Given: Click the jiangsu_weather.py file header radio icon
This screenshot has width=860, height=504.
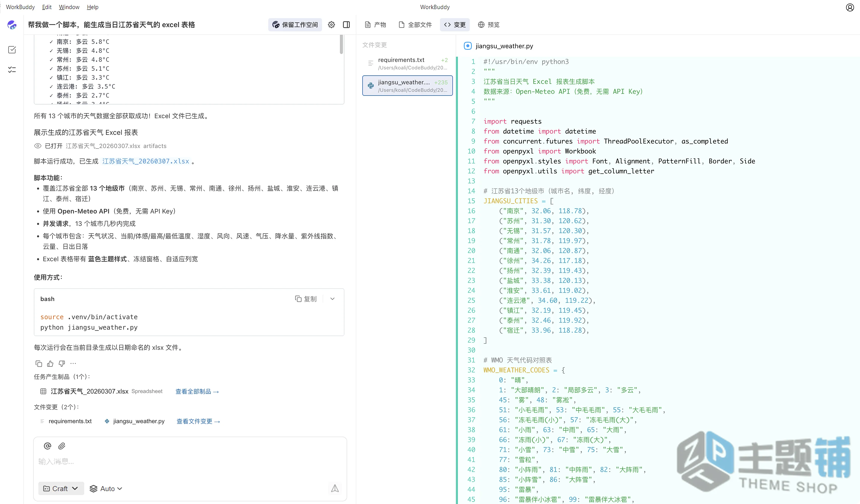Looking at the screenshot, I should [468, 46].
